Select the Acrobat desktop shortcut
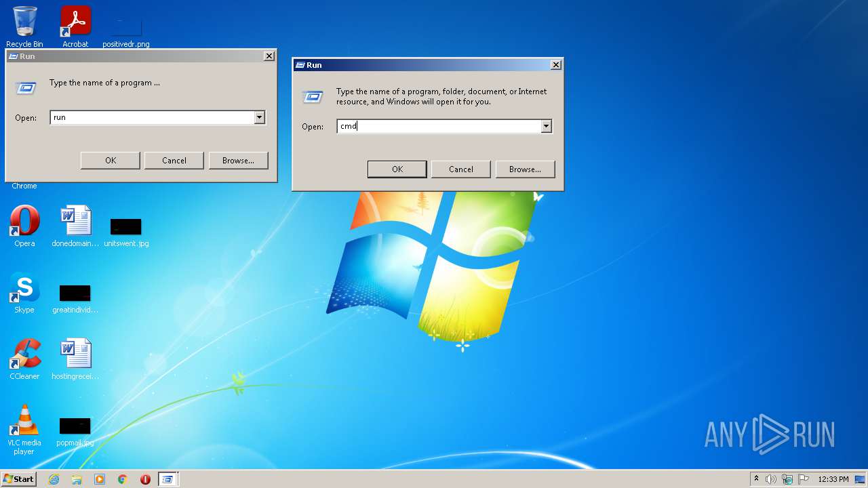Image resolution: width=868 pixels, height=488 pixels. coord(75,26)
